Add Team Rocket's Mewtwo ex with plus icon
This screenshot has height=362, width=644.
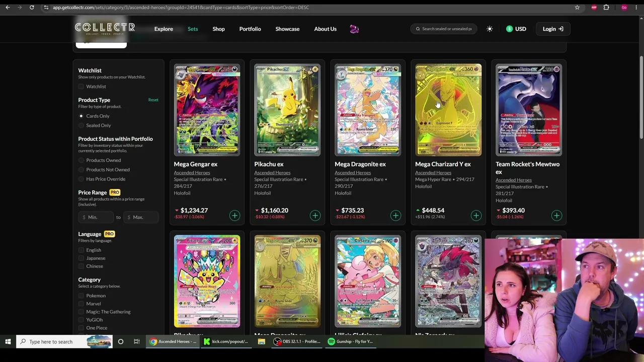556,216
